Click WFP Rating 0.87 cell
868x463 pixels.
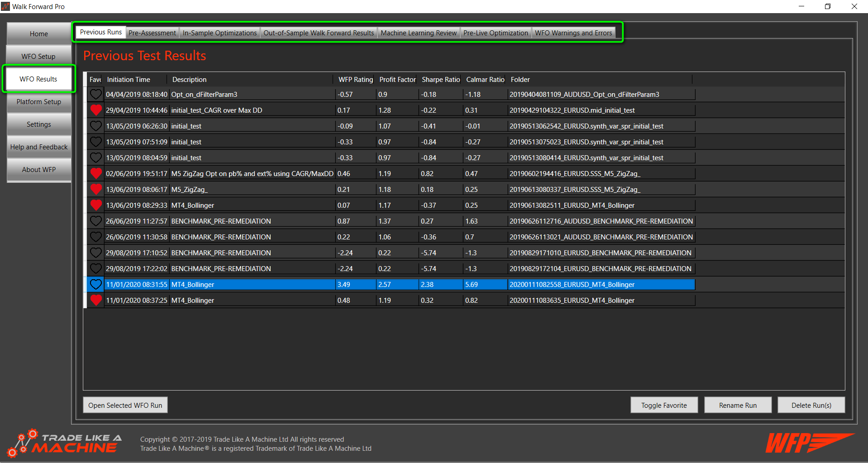click(356, 221)
